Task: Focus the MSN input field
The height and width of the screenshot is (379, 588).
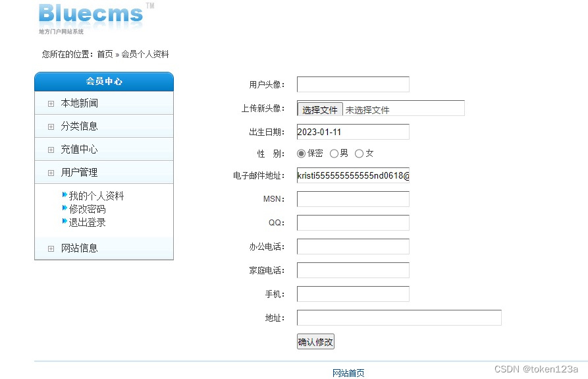Action: pos(353,199)
